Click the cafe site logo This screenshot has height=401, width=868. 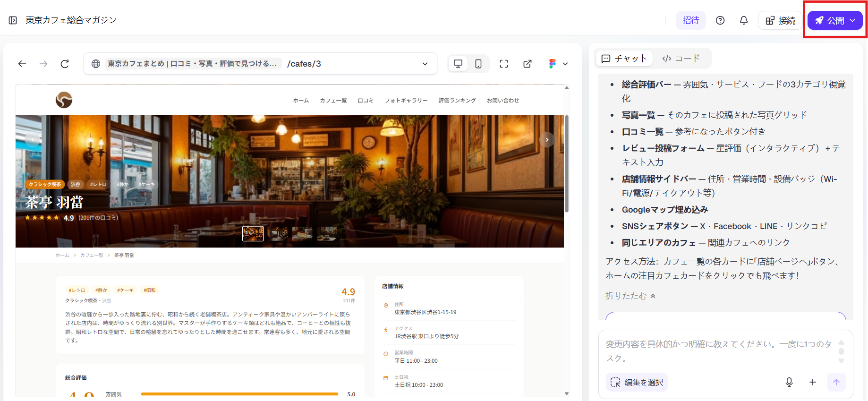click(64, 100)
